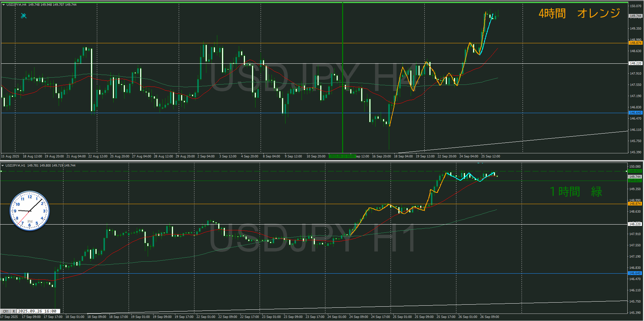Click the 25 Sep 12:00 label on H4 time axis
This screenshot has width=644, height=321.
click(491, 156)
